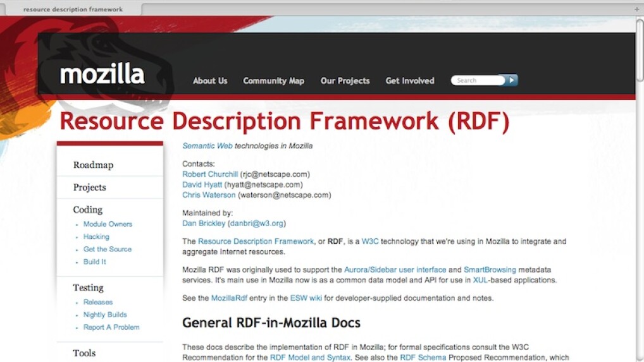Screen dimensions: 644x362
Task: Open the Aurora/Sidebar user interface link
Action: tap(395, 270)
